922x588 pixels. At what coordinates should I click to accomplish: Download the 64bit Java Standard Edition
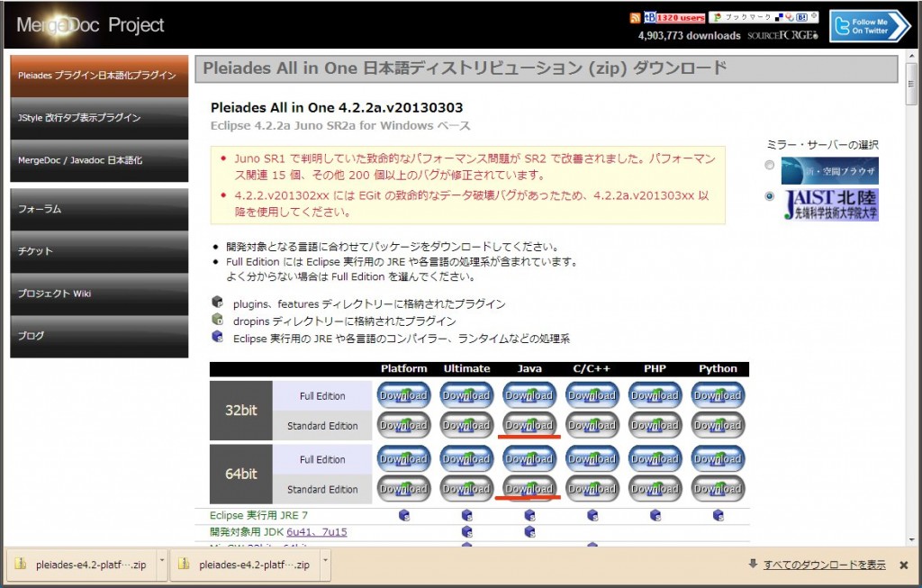point(529,489)
